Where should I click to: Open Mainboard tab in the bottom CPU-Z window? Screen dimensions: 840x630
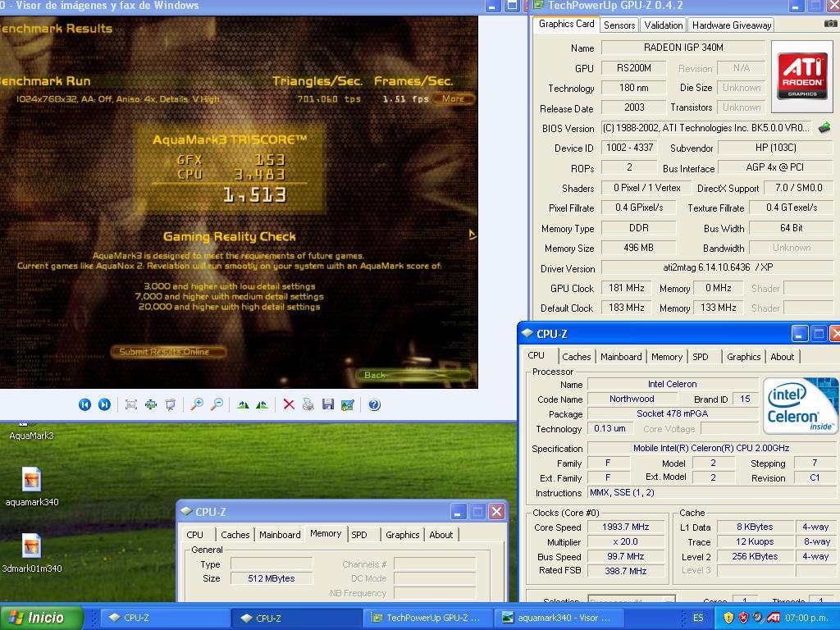pos(280,535)
